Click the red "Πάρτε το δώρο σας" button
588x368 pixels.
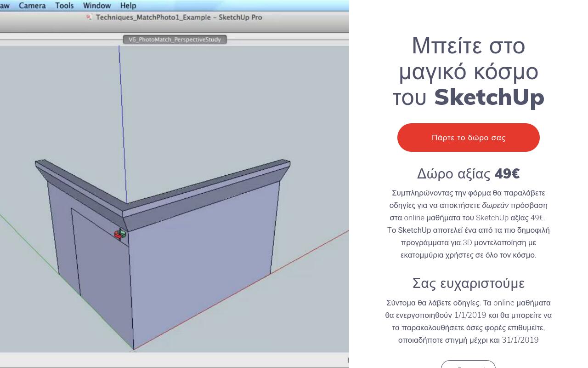[468, 138]
